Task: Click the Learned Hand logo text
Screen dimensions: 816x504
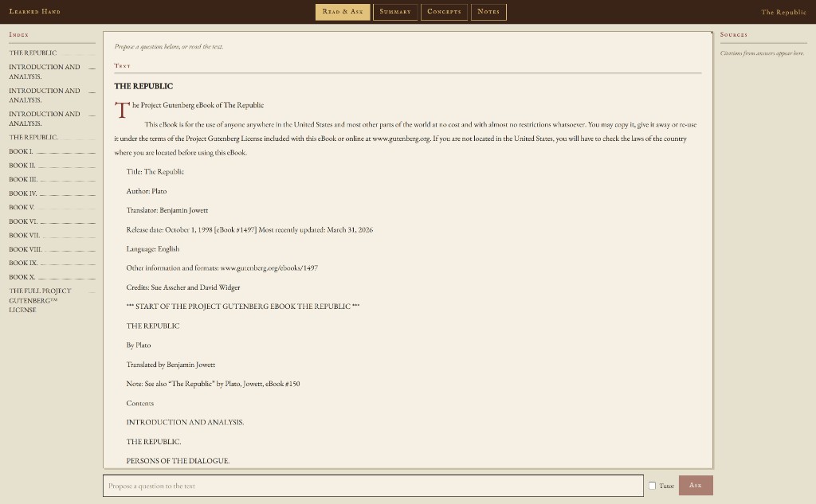Action: click(x=34, y=11)
